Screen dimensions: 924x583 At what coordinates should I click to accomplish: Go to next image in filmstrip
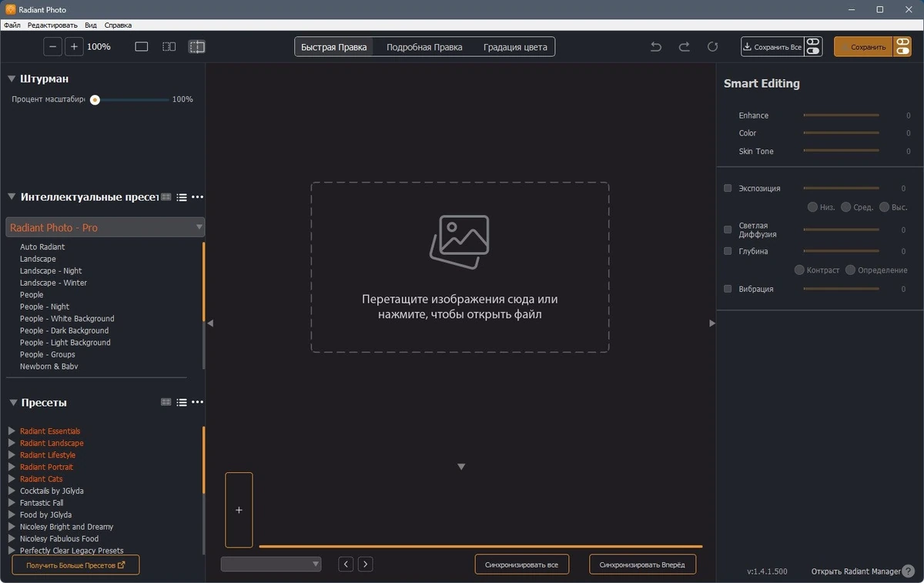tap(366, 565)
